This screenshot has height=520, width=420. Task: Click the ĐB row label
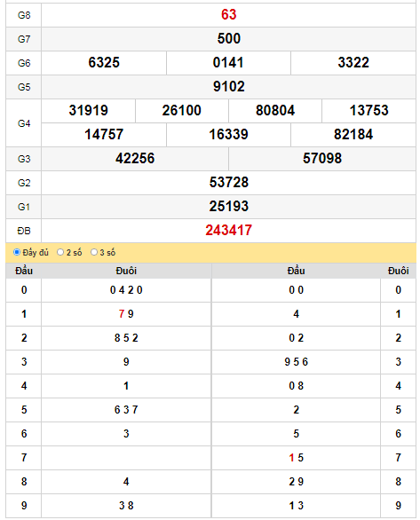24,231
